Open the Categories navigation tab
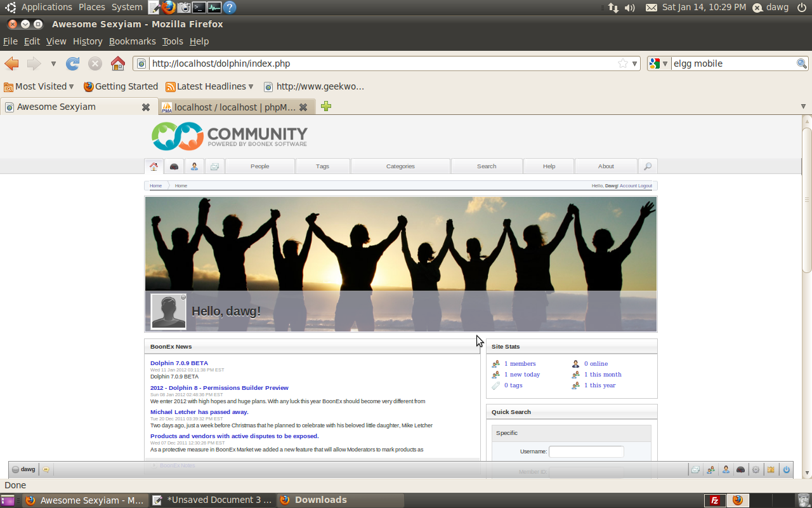 coord(400,166)
